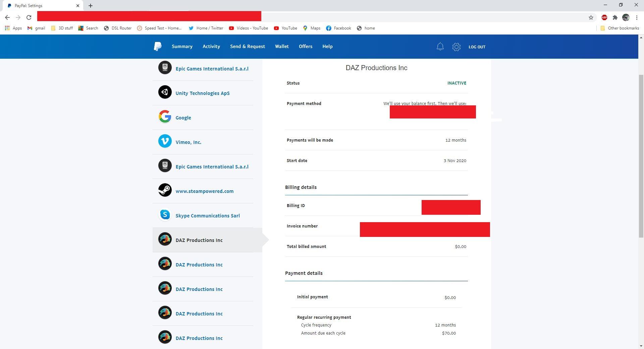Open the Chrome extensions puzzle icon
644x349 pixels.
(615, 17)
